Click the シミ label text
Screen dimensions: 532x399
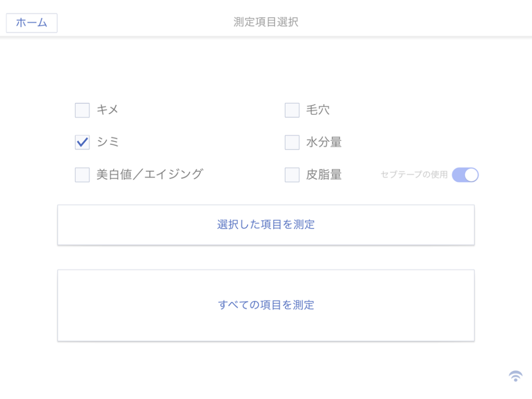(108, 141)
